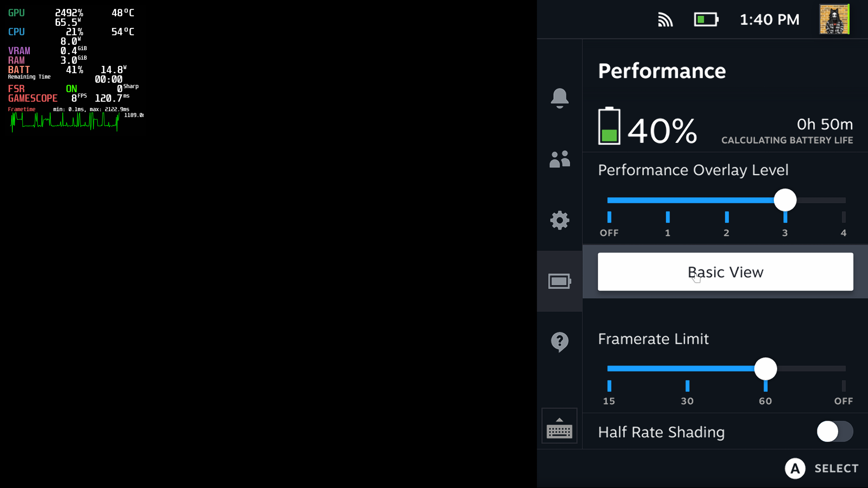
Task: Select the Performance battery sidebar tab
Action: pyautogui.click(x=559, y=281)
